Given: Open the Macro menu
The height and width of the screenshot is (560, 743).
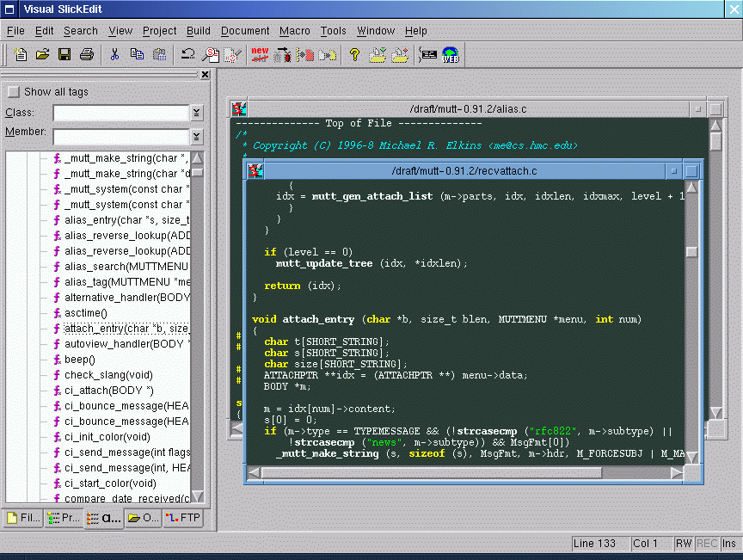Looking at the screenshot, I should (294, 31).
